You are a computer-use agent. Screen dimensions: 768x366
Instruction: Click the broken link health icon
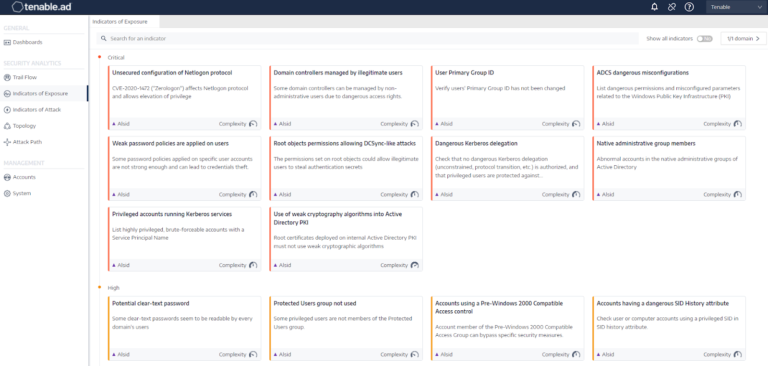coord(672,7)
